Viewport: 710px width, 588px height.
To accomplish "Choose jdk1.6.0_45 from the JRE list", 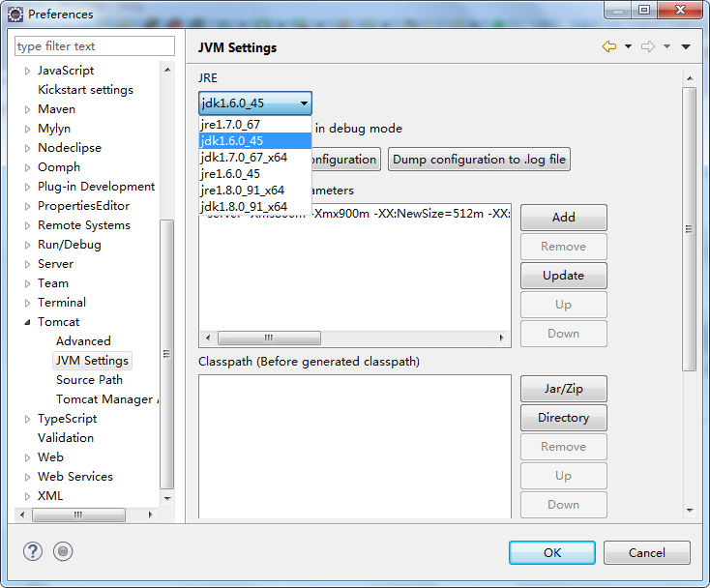I will [255, 141].
